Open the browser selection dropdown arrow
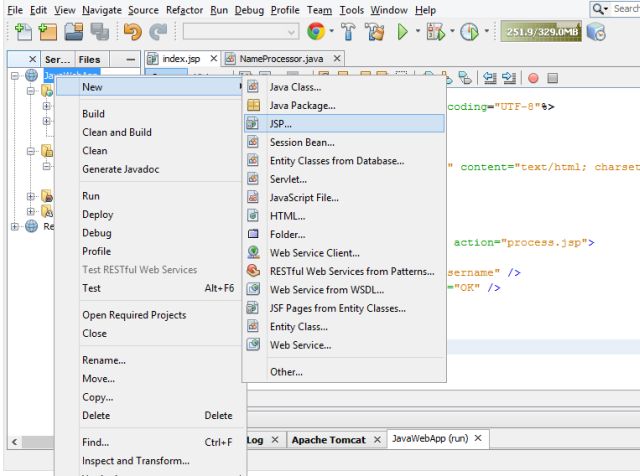 pos(331,31)
